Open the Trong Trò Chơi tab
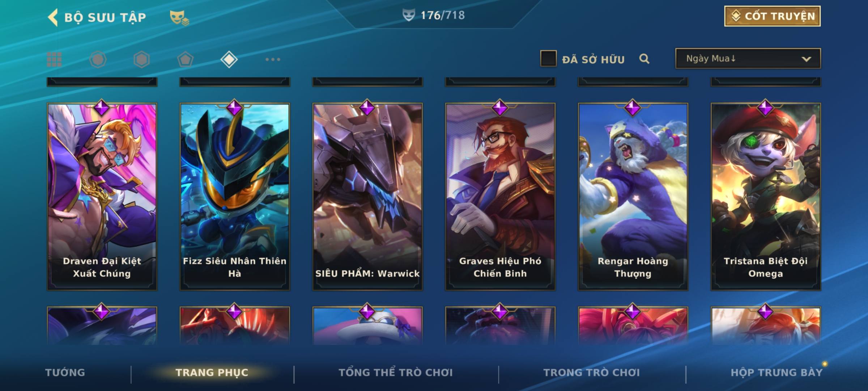This screenshot has width=868, height=391. tap(591, 373)
